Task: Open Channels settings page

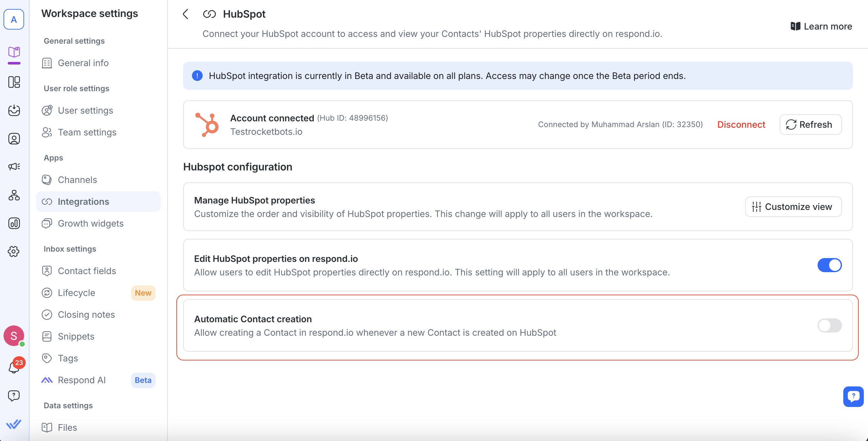Action: (77, 180)
